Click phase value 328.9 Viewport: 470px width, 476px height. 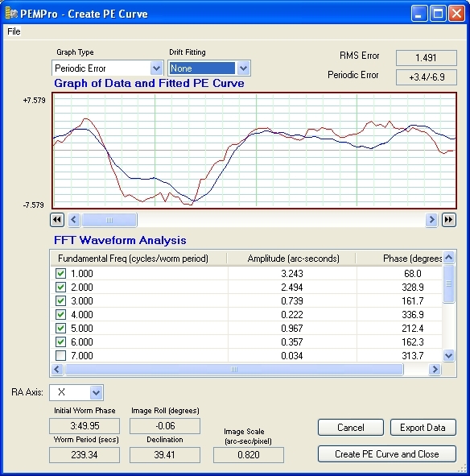(413, 288)
